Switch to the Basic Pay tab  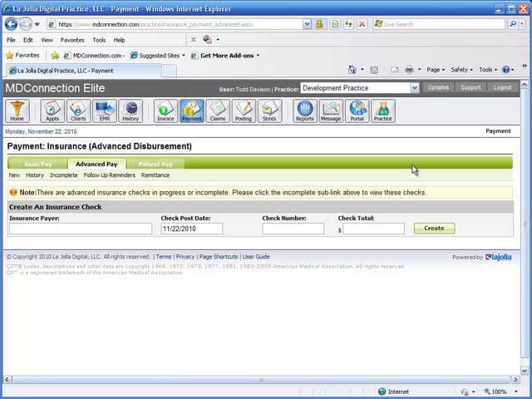pos(37,165)
